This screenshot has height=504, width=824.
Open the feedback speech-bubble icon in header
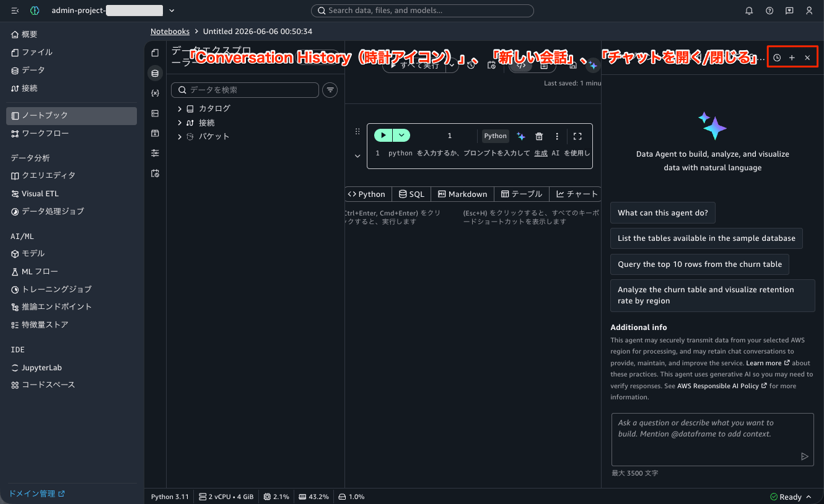789,11
